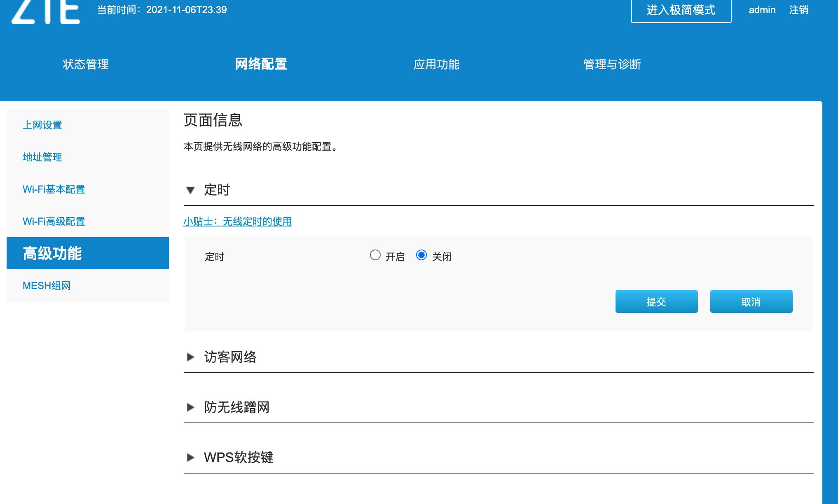Go to Wi-Fi基本配置 settings
The width and height of the screenshot is (838, 504).
(x=54, y=189)
